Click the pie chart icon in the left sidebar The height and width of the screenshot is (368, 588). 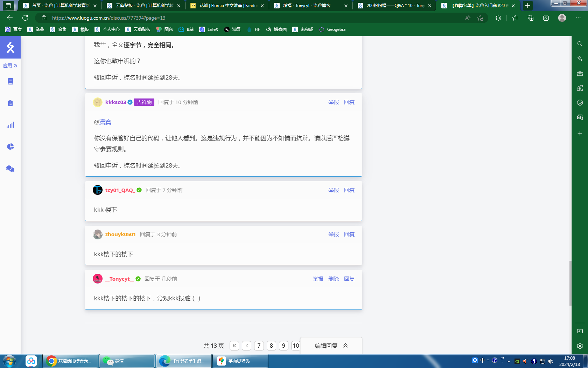(x=10, y=146)
